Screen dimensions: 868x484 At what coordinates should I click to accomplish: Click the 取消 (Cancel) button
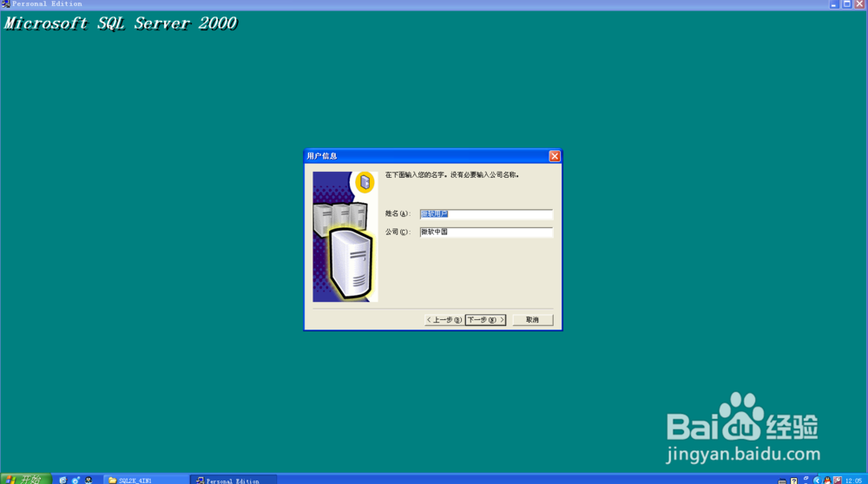click(533, 320)
